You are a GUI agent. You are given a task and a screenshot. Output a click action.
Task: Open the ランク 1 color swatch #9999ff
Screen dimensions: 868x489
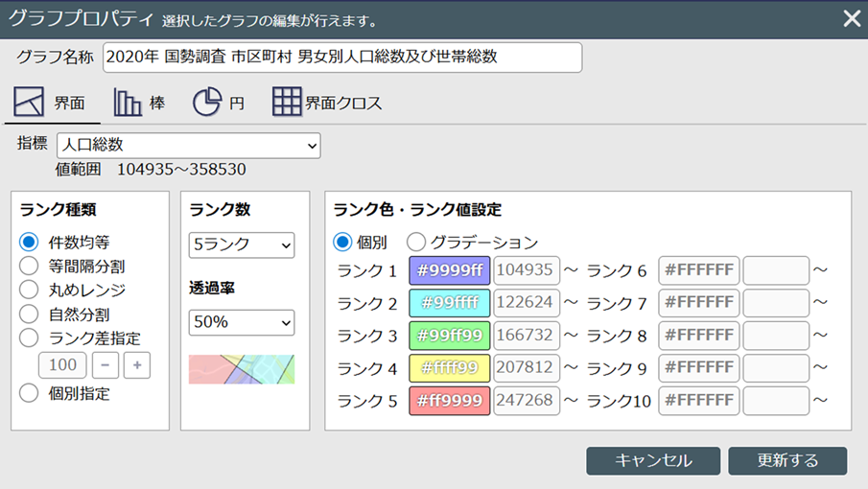click(x=449, y=270)
